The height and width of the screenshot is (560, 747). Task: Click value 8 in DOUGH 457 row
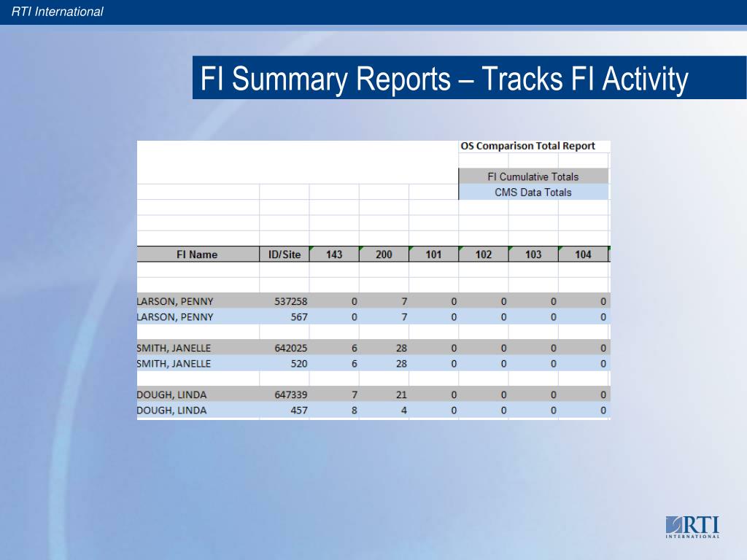[354, 411]
